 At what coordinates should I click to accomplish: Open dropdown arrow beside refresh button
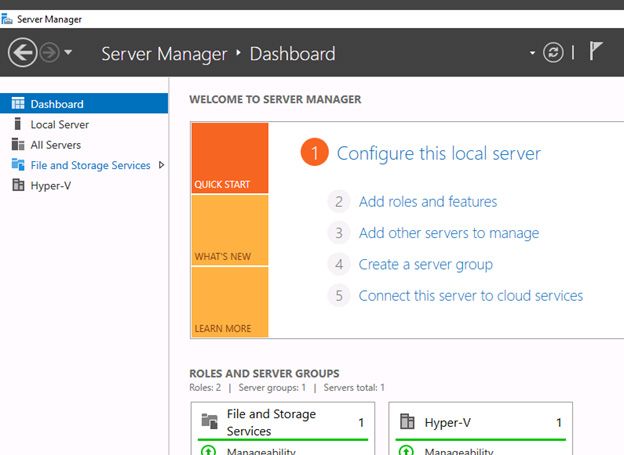pos(533,54)
